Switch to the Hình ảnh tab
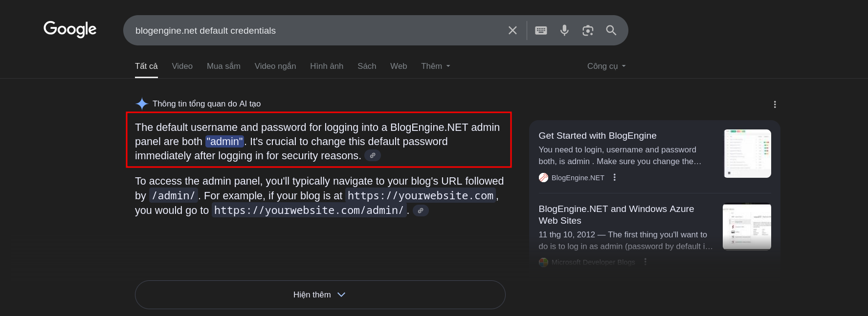The image size is (868, 316). (327, 66)
